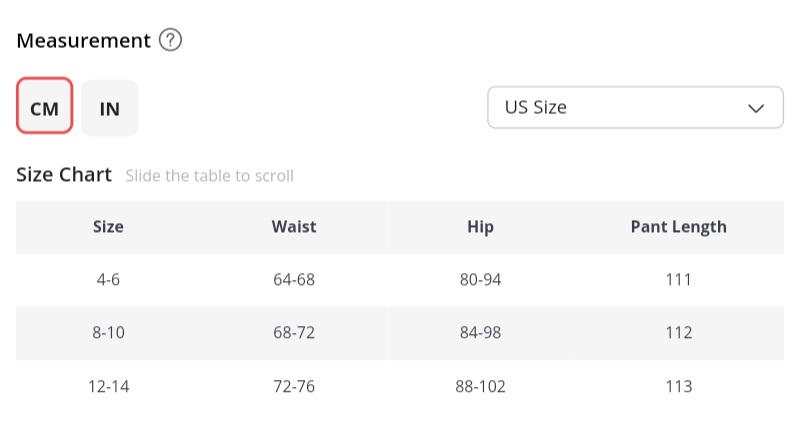Click the 88-102 hip cell
The image size is (800, 448).
pos(482,386)
